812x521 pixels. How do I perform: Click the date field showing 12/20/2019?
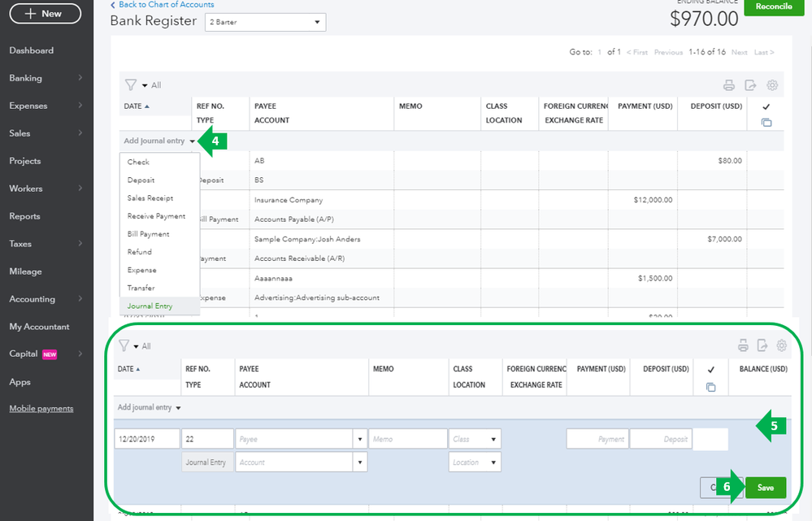pyautogui.click(x=146, y=439)
